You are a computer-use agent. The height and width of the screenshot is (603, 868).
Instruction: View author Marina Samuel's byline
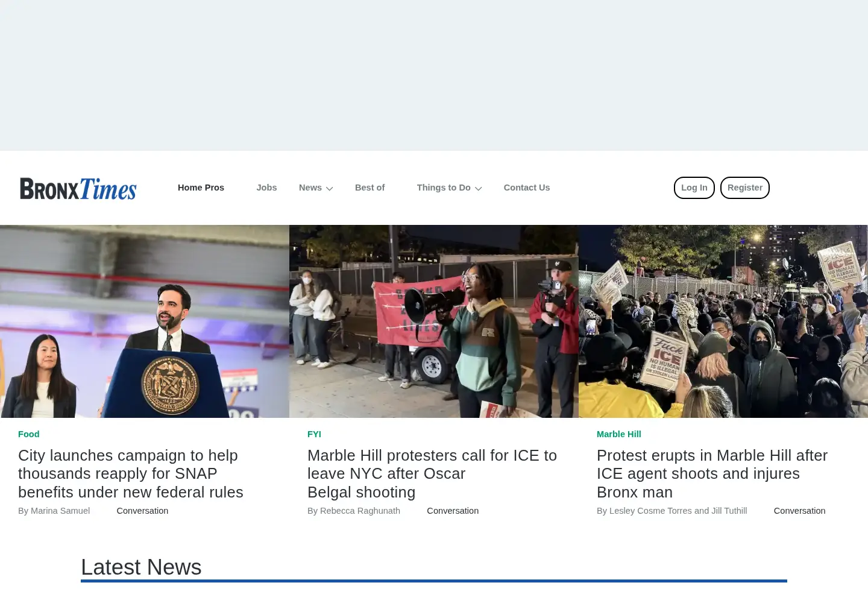pyautogui.click(x=54, y=511)
